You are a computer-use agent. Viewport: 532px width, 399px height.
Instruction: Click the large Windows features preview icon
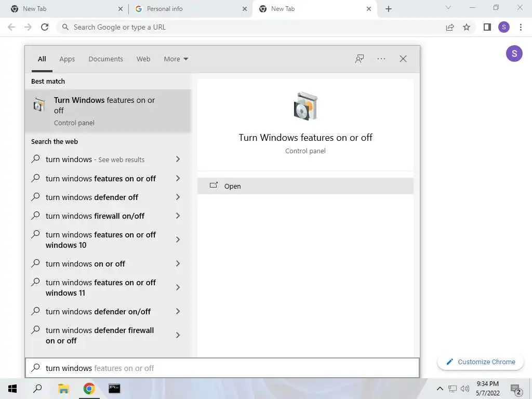click(x=305, y=106)
